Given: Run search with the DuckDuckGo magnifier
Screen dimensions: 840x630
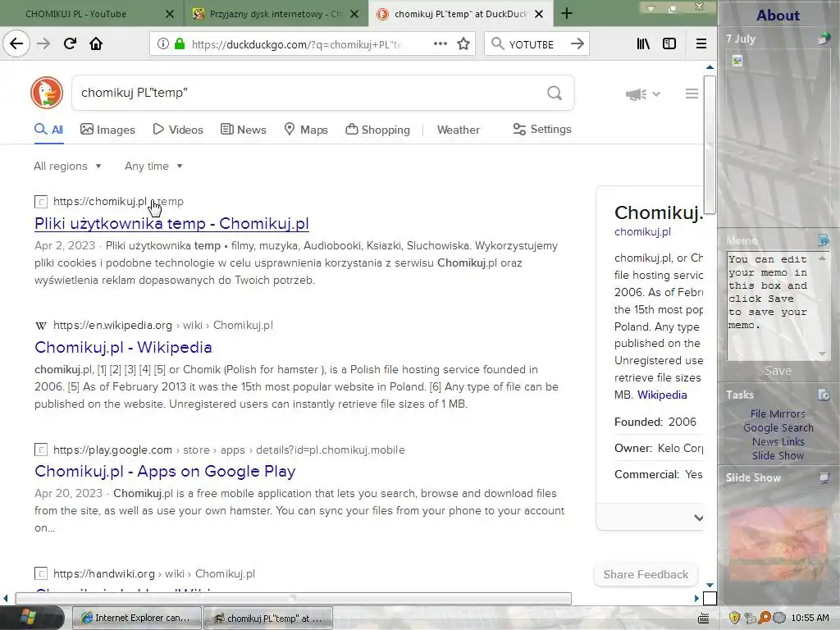Looking at the screenshot, I should (555, 94).
